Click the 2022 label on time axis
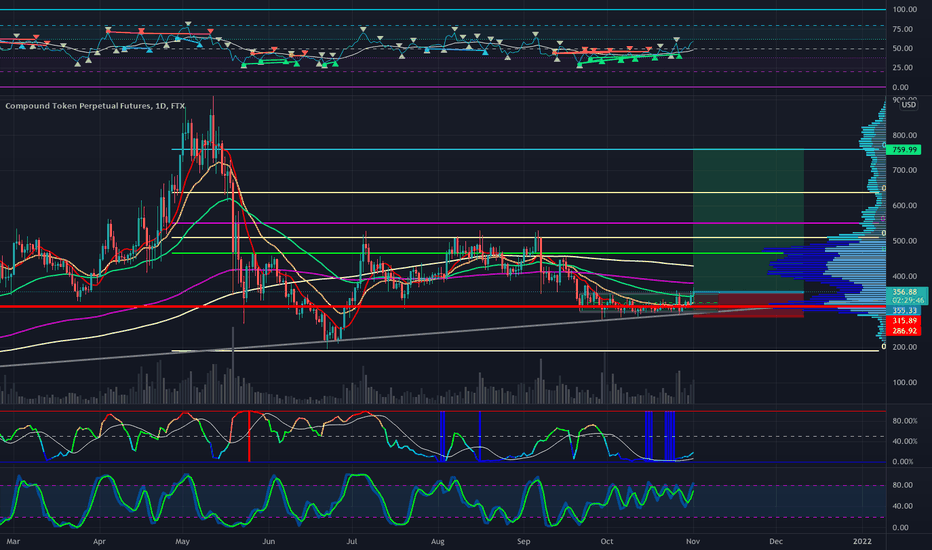Image resolution: width=932 pixels, height=550 pixels. [x=862, y=542]
